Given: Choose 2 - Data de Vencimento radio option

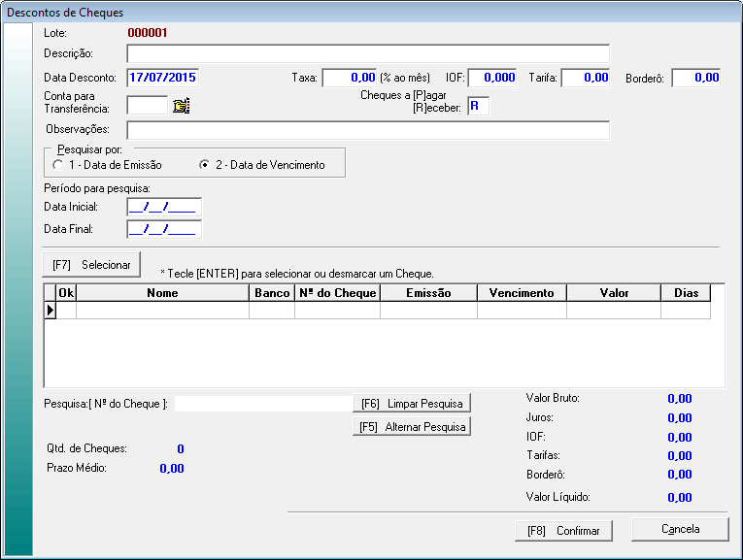Looking at the screenshot, I should coord(204,165).
